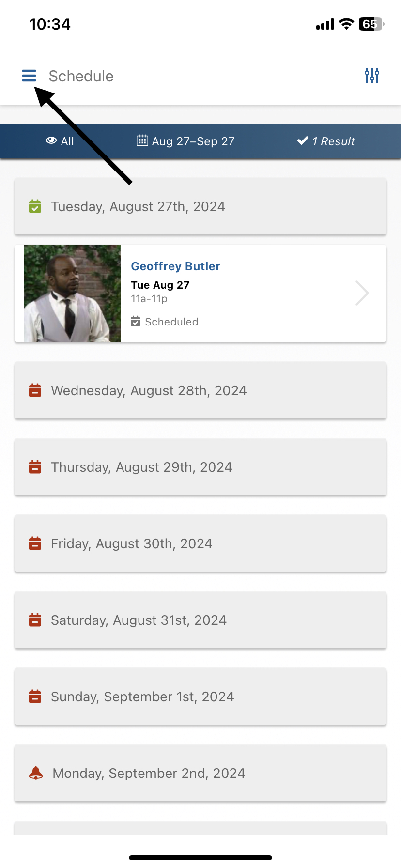The height and width of the screenshot is (868, 401).
Task: Tap the Thursday, August 29th, 2024 row
Action: [x=200, y=467]
